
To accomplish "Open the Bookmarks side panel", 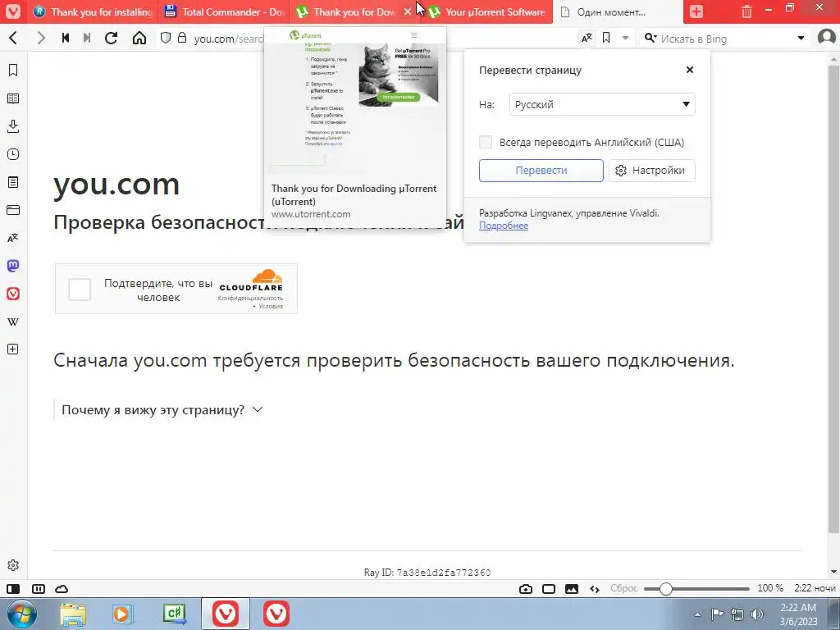I will coord(13,71).
